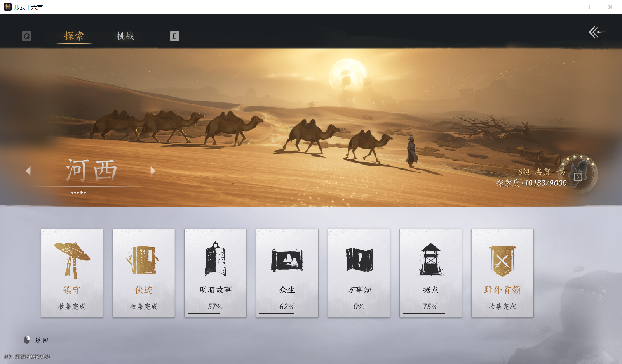Click the back arrow icon top right

(x=597, y=32)
